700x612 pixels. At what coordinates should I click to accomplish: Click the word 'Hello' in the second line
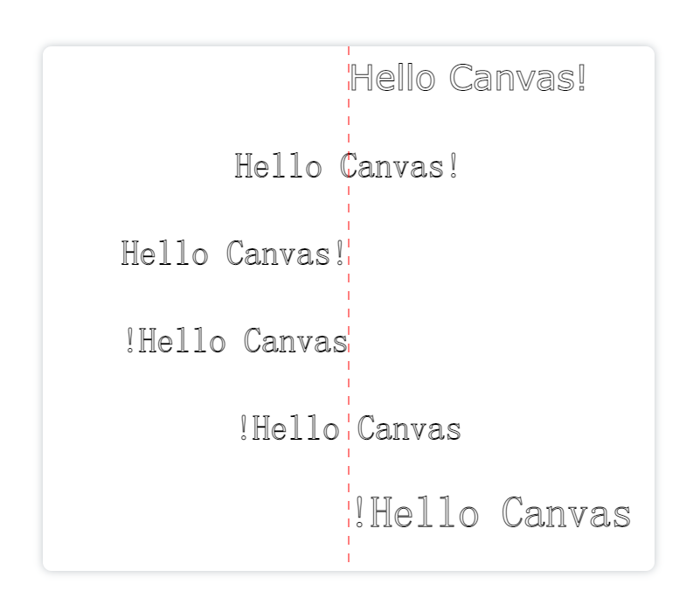pyautogui.click(x=278, y=166)
